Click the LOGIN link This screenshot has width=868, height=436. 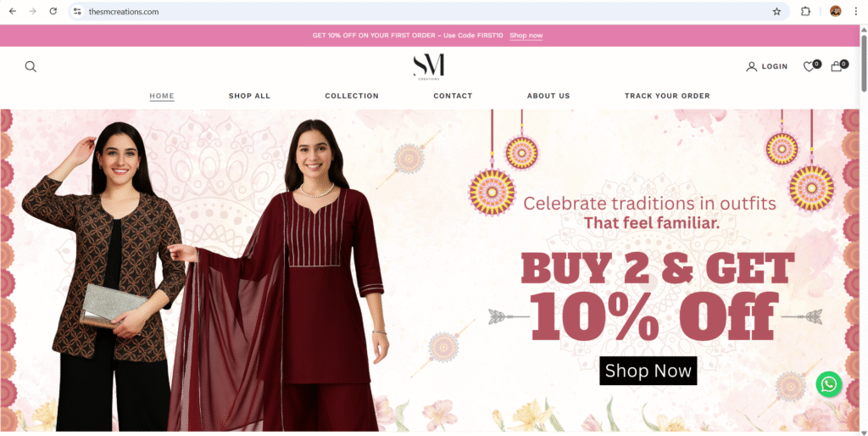click(x=767, y=66)
